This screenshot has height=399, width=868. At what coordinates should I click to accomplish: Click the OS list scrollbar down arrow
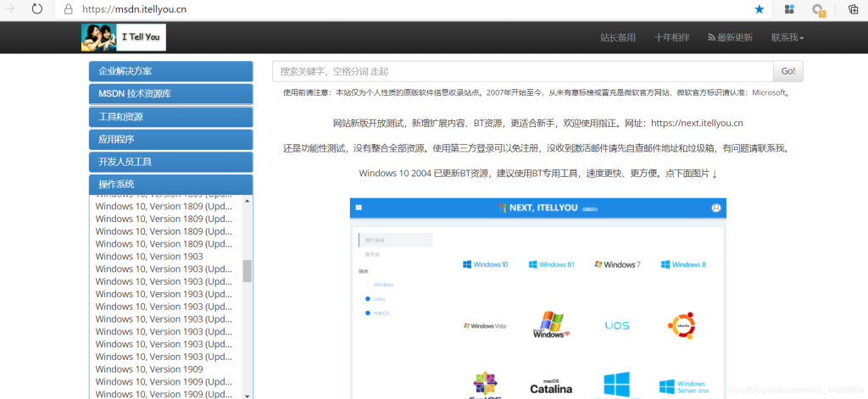(248, 395)
